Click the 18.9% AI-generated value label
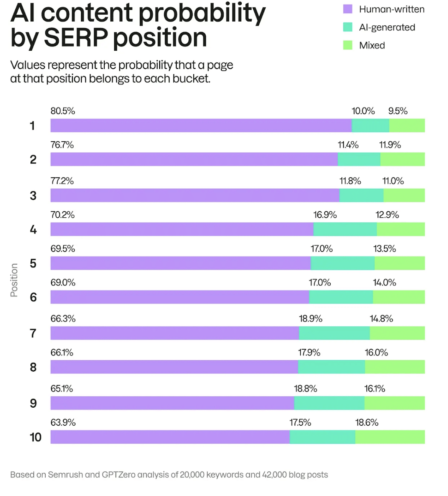 tap(311, 319)
